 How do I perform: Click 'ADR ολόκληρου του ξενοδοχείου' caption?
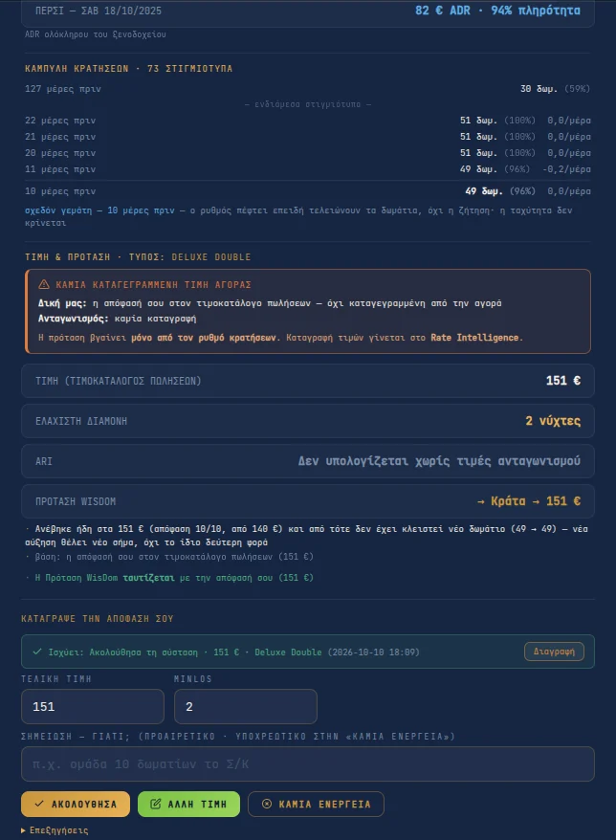click(96, 34)
